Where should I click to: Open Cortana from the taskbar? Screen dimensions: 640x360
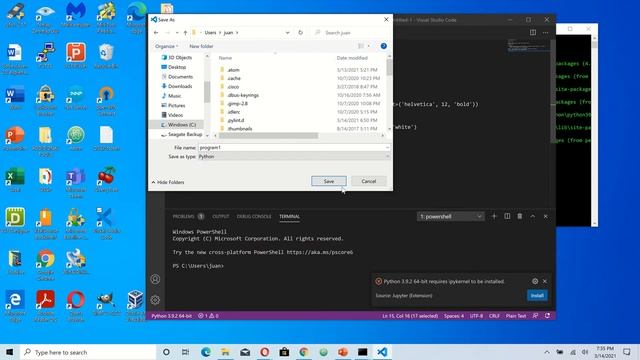(166, 352)
